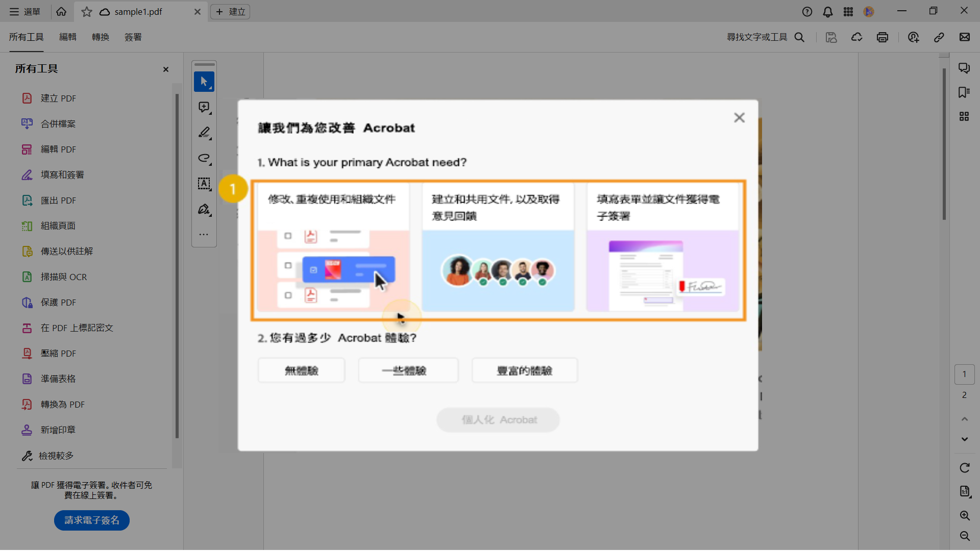Screen dimensions: 980x551
Task: Click the 個人化 Acrobat button
Action: pos(498,419)
